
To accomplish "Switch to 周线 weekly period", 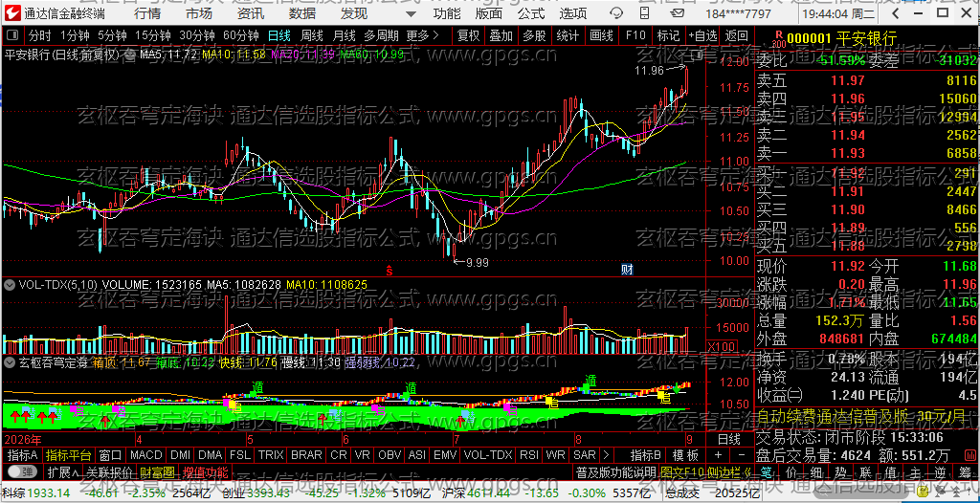I will click(x=311, y=35).
